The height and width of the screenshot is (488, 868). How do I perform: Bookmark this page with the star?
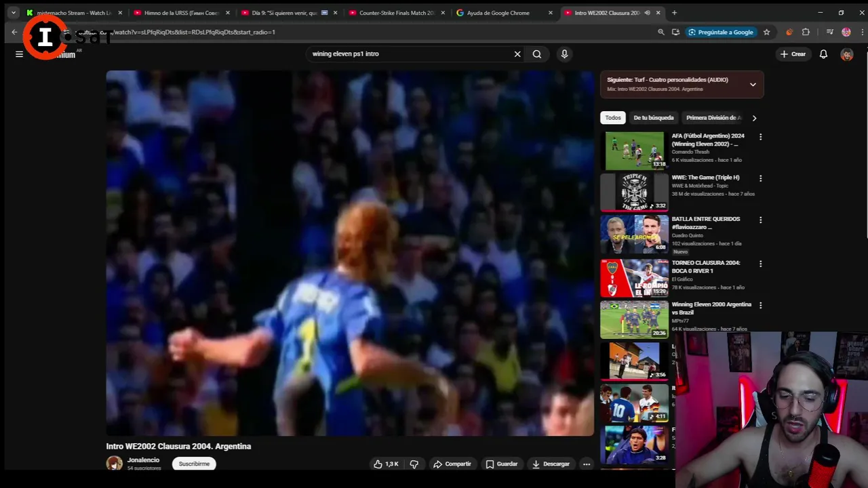pyautogui.click(x=766, y=32)
